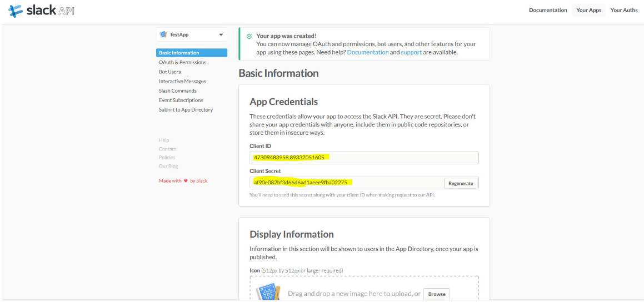The width and height of the screenshot is (644, 302).
Task: Open Your Apps in the top navigation
Action: click(588, 10)
